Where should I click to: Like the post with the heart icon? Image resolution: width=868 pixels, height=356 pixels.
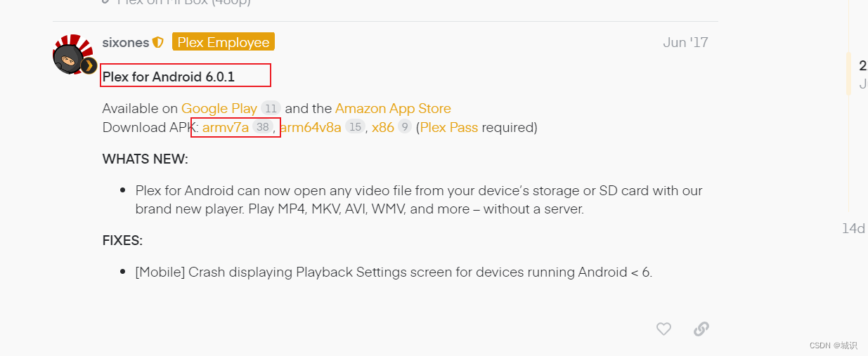(663, 329)
